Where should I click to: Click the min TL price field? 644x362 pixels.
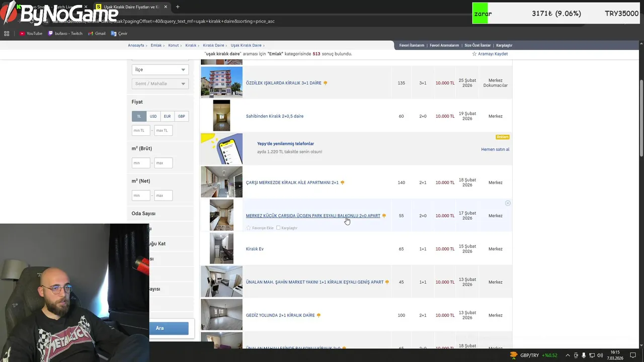[141, 130]
